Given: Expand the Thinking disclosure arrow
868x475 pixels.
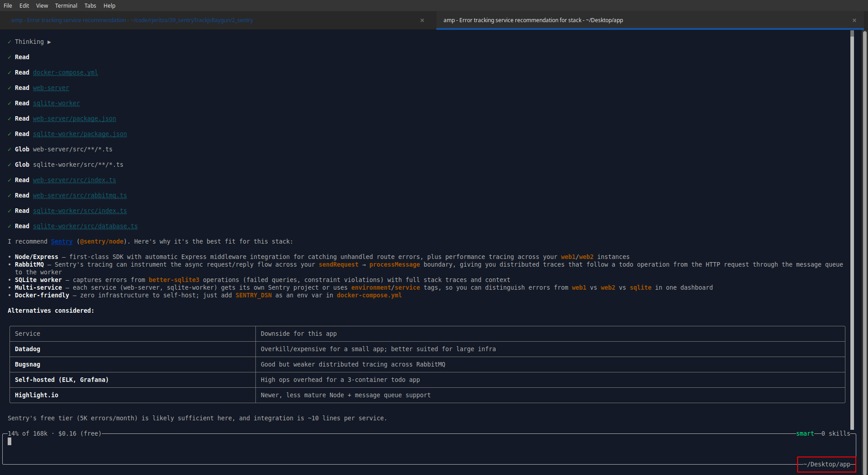Looking at the screenshot, I should click(49, 42).
